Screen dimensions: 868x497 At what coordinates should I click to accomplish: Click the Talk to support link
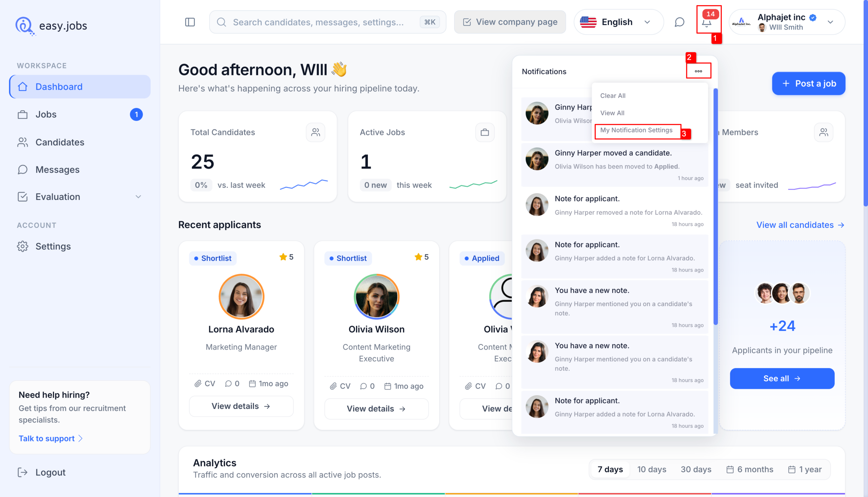pyautogui.click(x=51, y=438)
